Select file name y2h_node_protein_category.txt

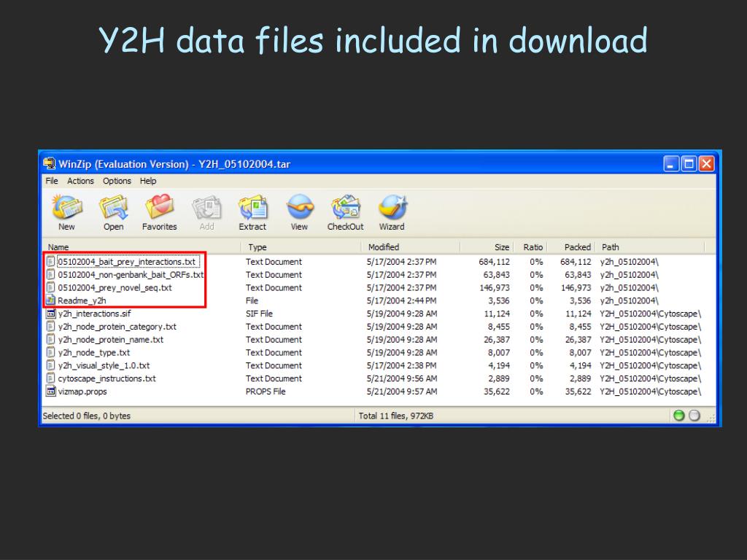pos(117,326)
